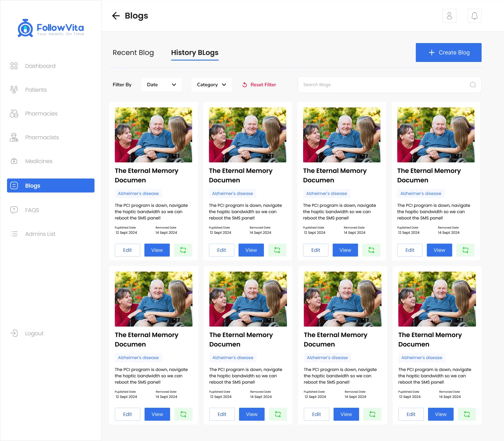Click the FollowVita logo

51,28
